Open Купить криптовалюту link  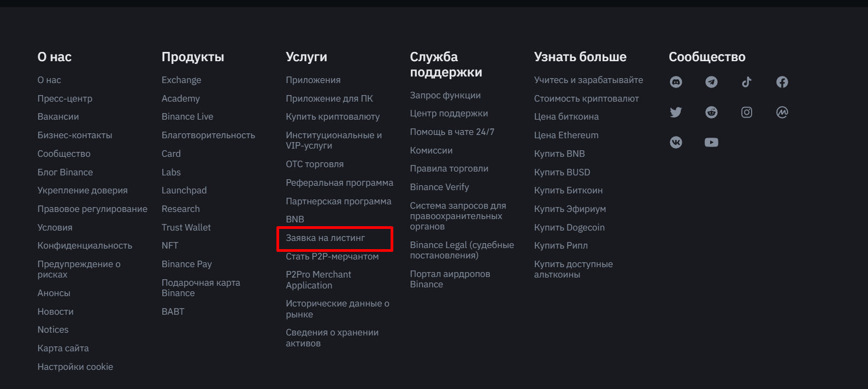point(333,116)
